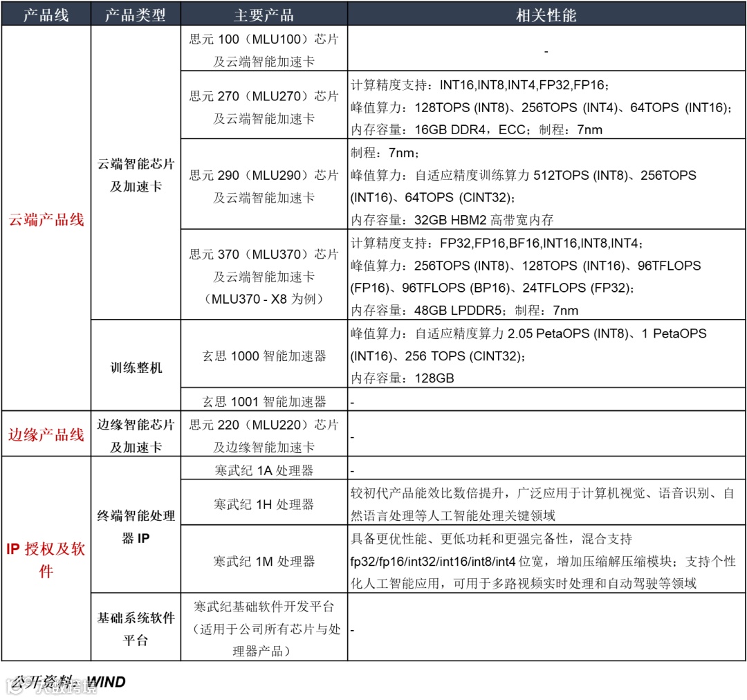Click the 玄思 1000 performance cell with 2.05 PetaOPS
The height and width of the screenshot is (700, 747).
(x=546, y=353)
